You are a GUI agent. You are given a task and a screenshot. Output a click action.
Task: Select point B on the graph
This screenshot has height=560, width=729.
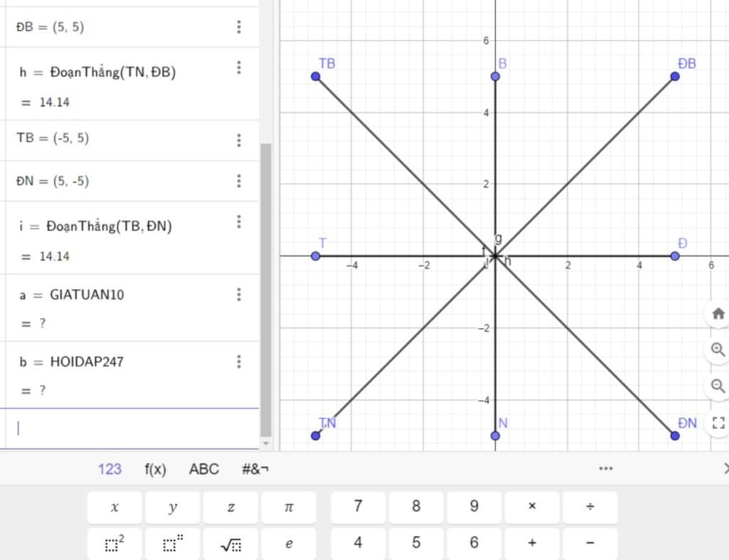(x=495, y=76)
